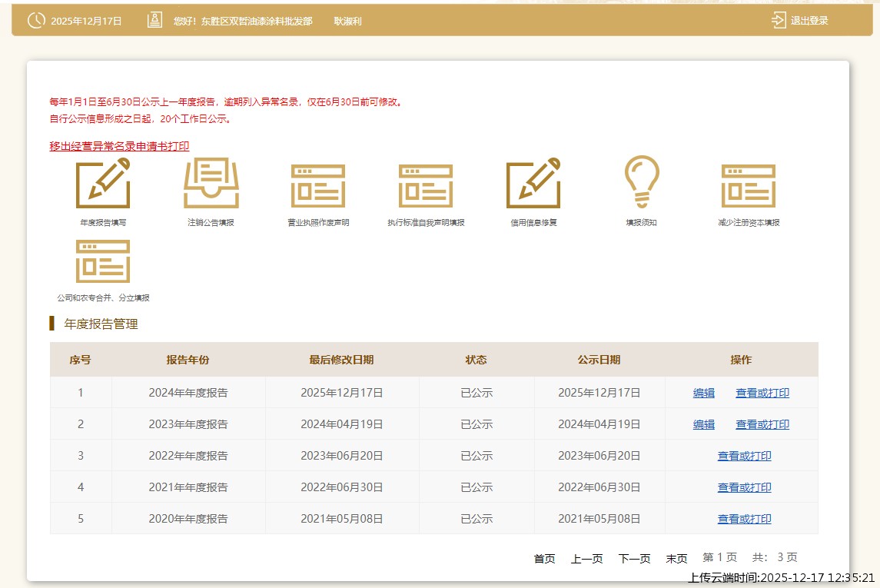880x588 pixels.
Task: View or print the 2024 annual report
Action: click(x=762, y=393)
